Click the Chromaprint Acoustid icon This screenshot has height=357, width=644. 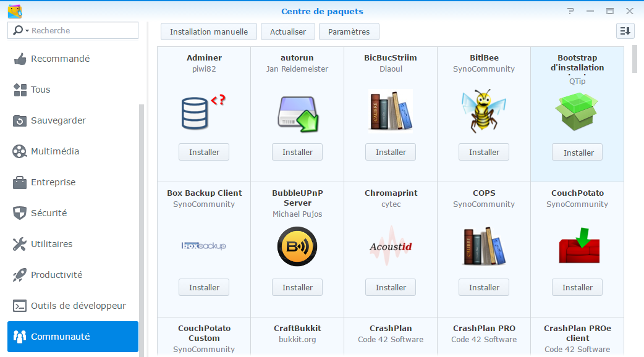click(x=391, y=246)
